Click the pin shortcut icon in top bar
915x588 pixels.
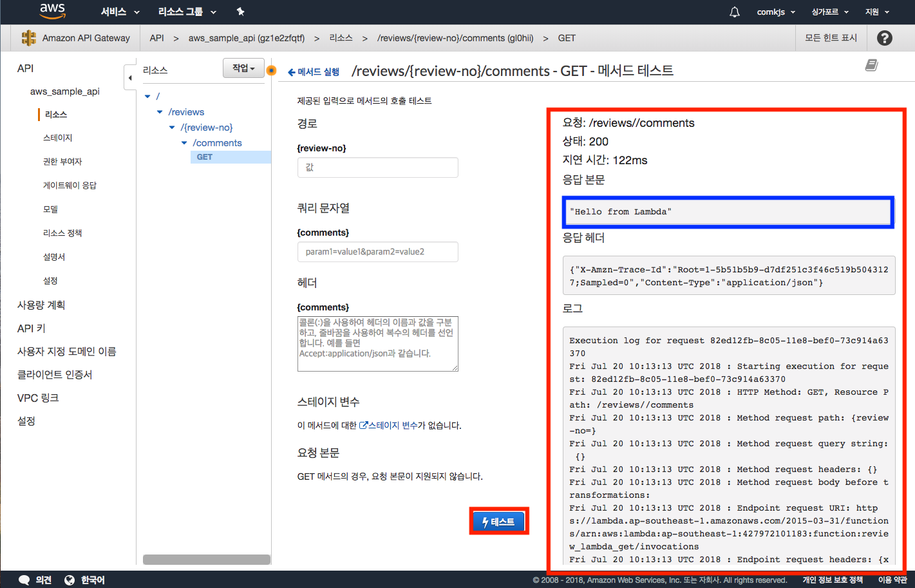(241, 12)
